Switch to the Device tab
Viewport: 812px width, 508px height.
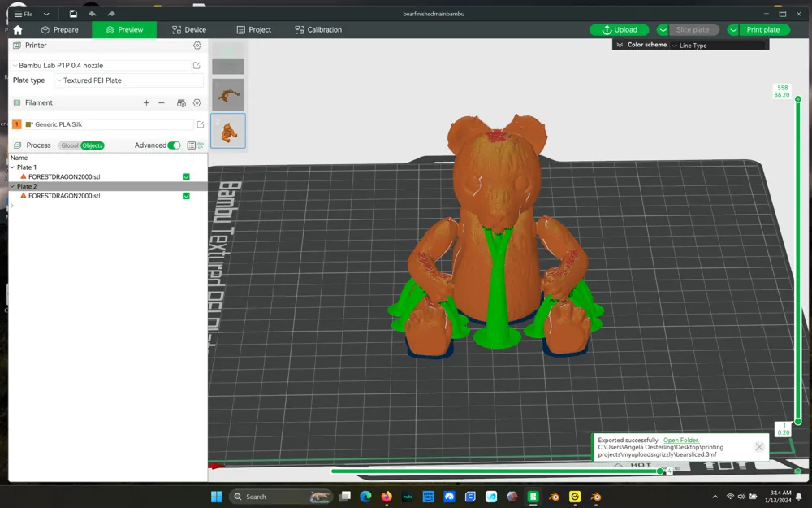click(x=189, y=30)
